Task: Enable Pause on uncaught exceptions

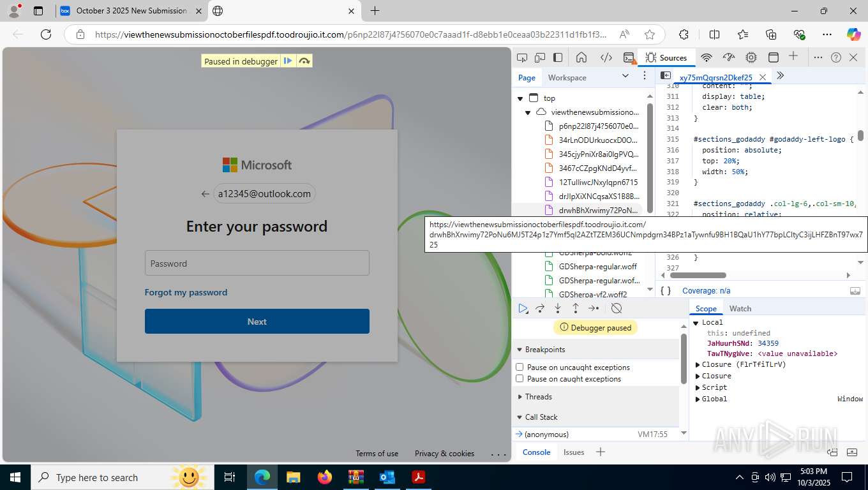Action: pyautogui.click(x=520, y=367)
